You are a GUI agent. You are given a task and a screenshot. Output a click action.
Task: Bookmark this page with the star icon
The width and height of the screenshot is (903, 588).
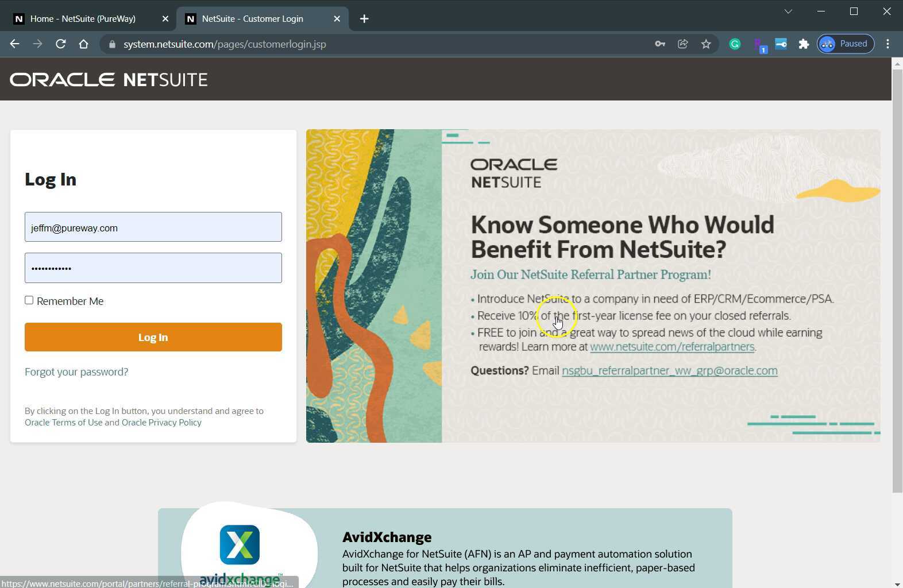point(706,44)
